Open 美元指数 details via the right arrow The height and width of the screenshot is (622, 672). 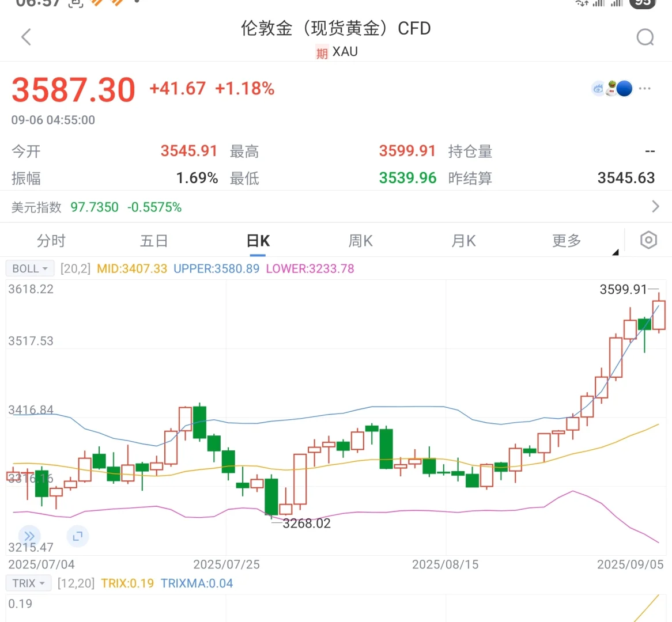[x=656, y=206]
